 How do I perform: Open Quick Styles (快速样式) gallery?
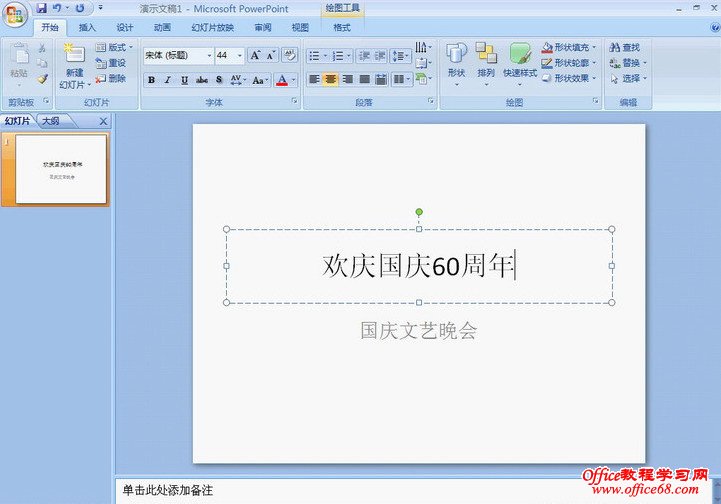pyautogui.click(x=520, y=64)
